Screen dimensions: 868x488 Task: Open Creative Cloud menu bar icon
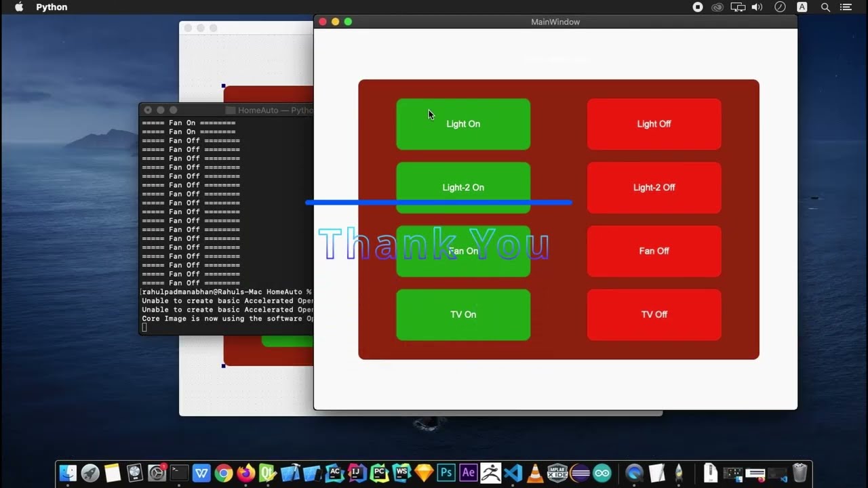(x=717, y=7)
